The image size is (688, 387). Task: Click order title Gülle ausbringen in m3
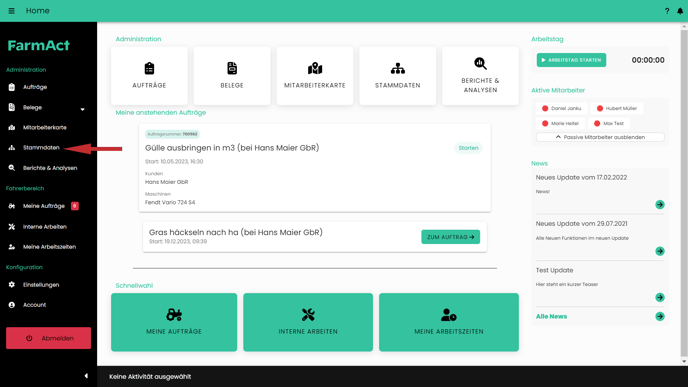[232, 148]
